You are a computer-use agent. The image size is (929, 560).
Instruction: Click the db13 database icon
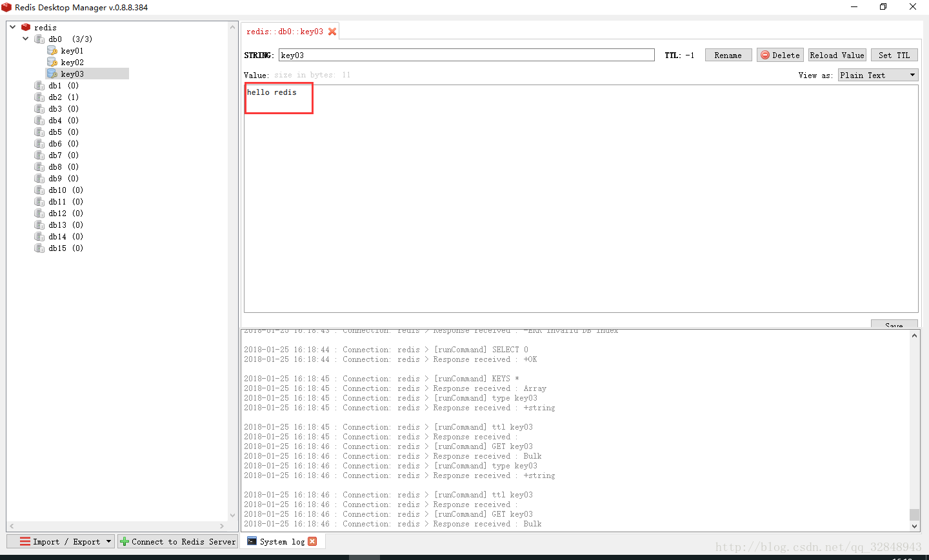(39, 225)
